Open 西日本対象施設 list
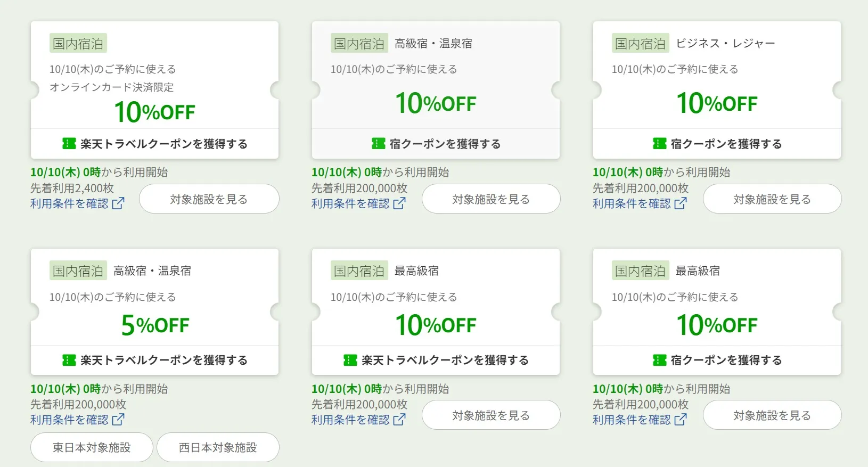The height and width of the screenshot is (467, 868). 218,447
